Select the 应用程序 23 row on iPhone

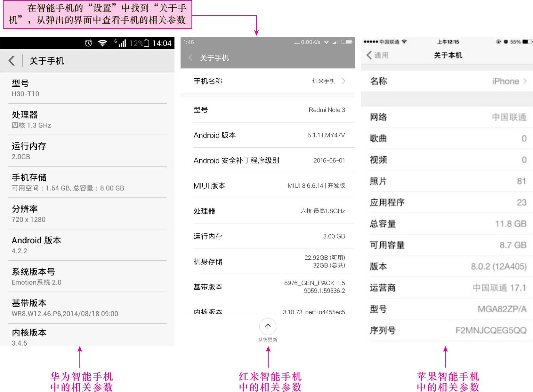point(447,202)
